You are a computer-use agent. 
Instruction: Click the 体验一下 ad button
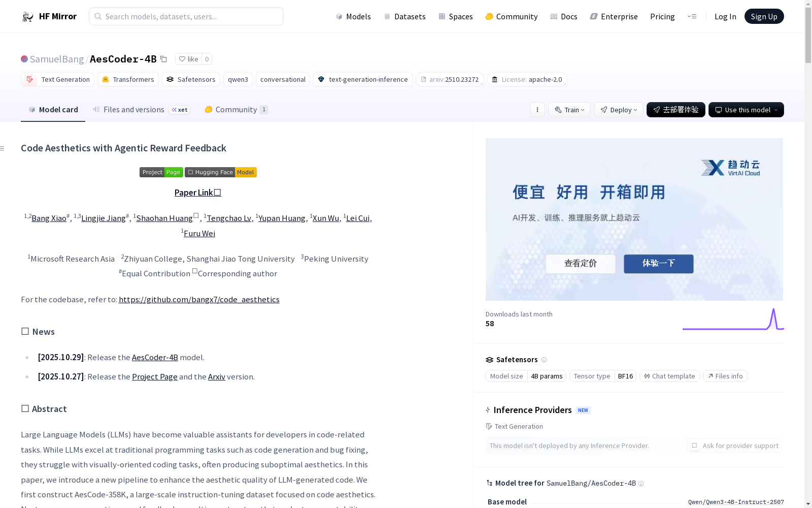click(x=658, y=264)
